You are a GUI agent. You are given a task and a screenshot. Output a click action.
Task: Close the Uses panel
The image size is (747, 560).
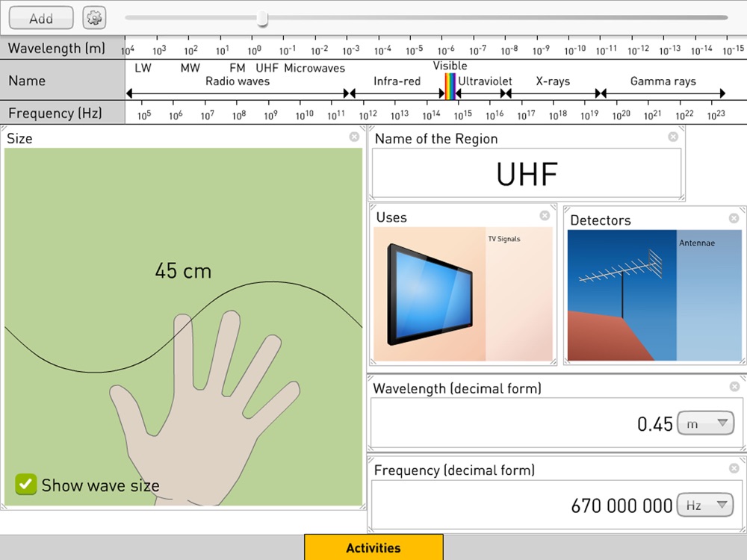(x=545, y=216)
